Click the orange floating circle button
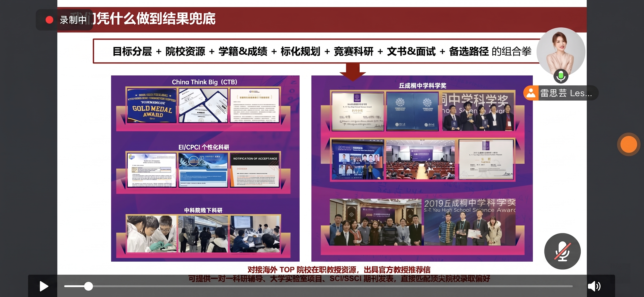The image size is (644, 297). coord(629,144)
